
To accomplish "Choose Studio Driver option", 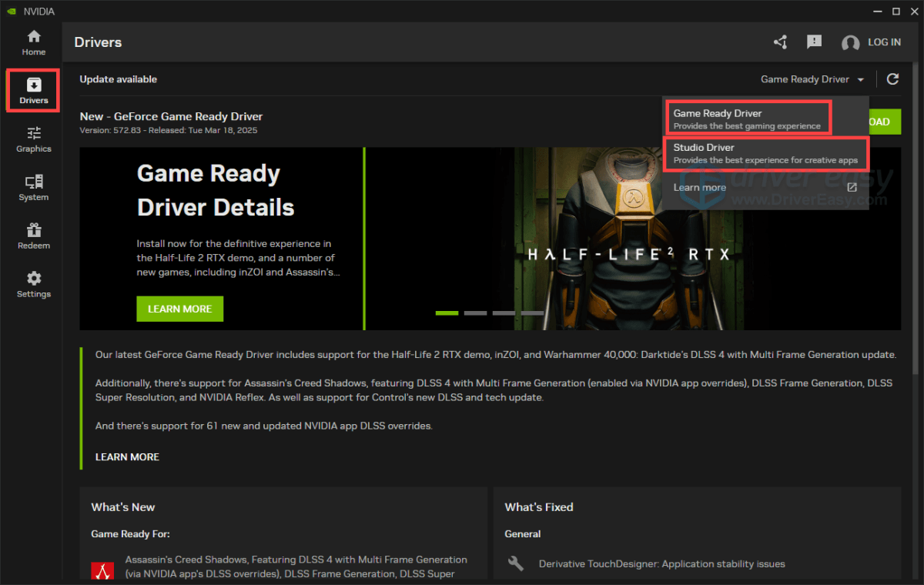I will (x=765, y=153).
